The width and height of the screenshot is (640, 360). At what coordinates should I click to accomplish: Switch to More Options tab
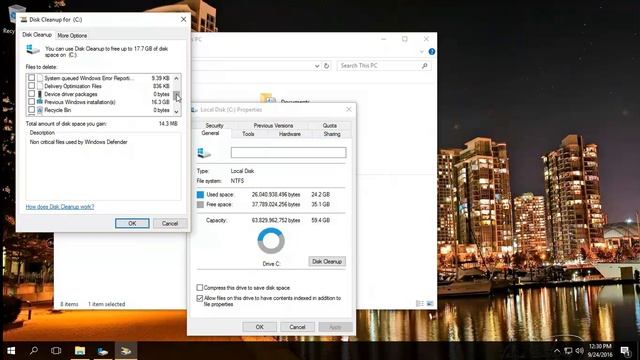72,36
